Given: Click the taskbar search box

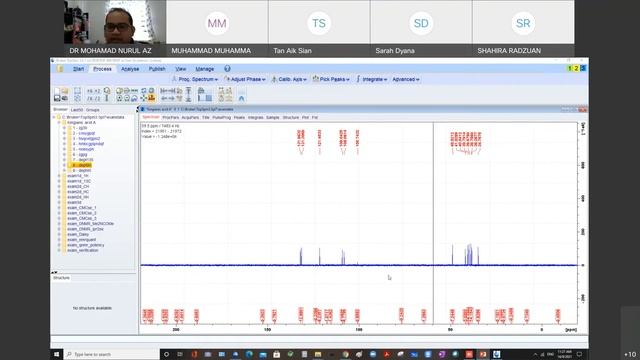Looking at the screenshot, I should pyautogui.click(x=111, y=354).
